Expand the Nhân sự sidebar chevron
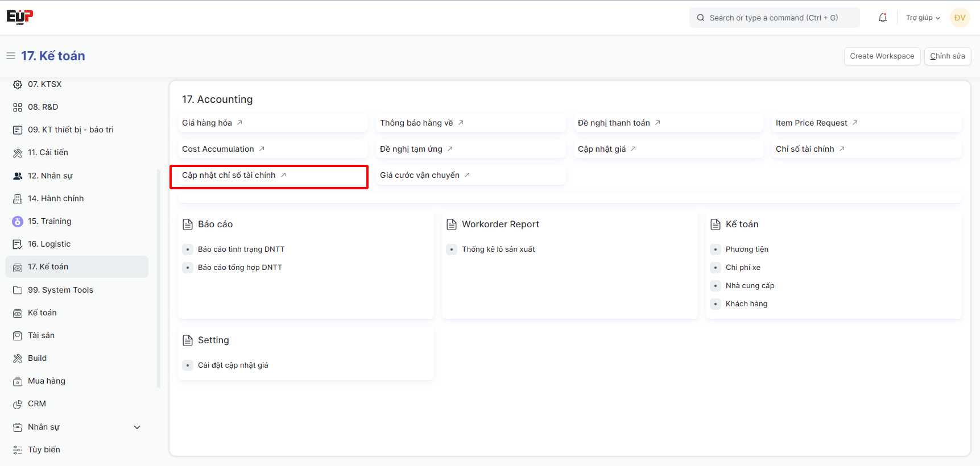980x466 pixels. point(137,427)
